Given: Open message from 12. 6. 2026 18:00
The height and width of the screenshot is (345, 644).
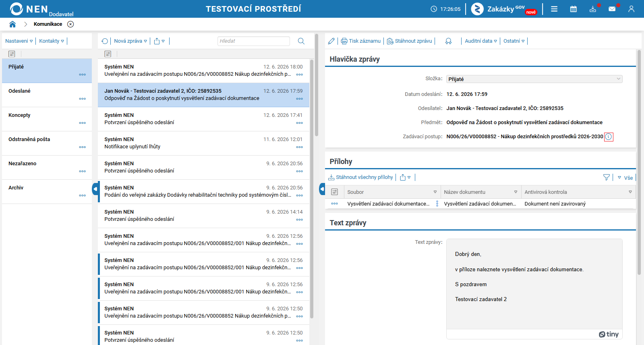Looking at the screenshot, I should [203, 71].
